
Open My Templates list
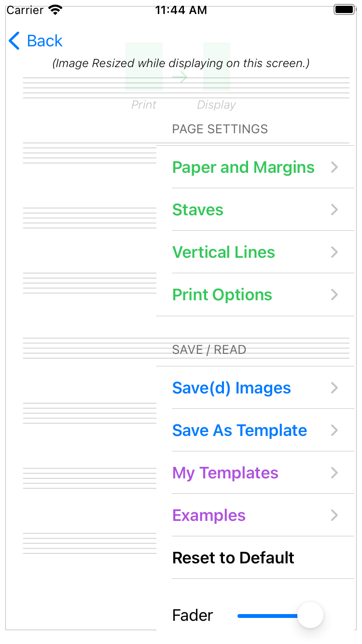[x=255, y=473]
